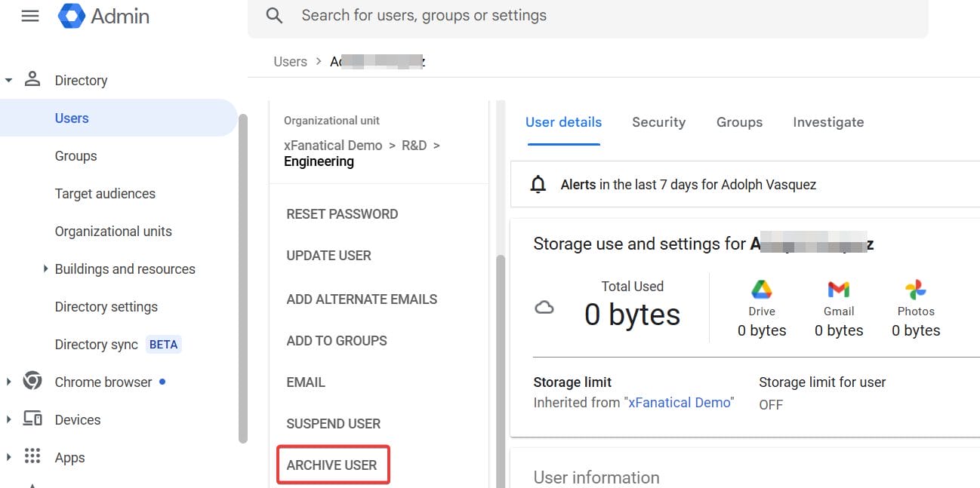Open the xFanatical Demo storage link
The width and height of the screenshot is (980, 488).
click(x=680, y=403)
